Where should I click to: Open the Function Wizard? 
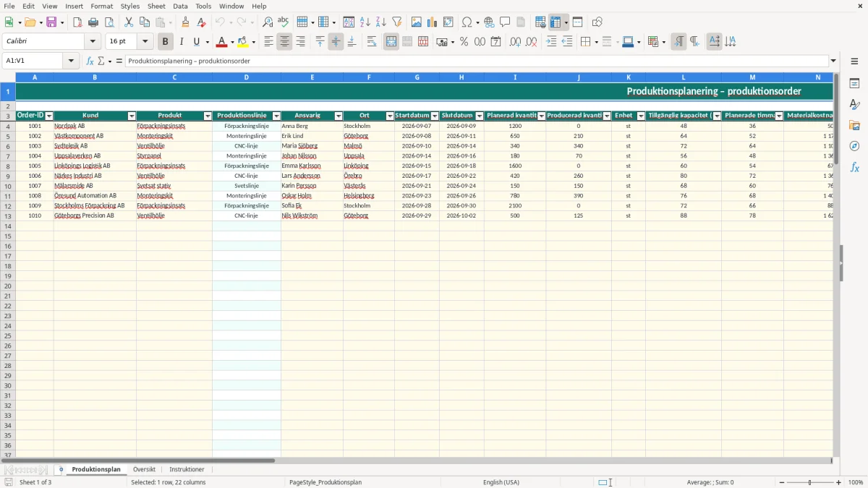(90, 61)
